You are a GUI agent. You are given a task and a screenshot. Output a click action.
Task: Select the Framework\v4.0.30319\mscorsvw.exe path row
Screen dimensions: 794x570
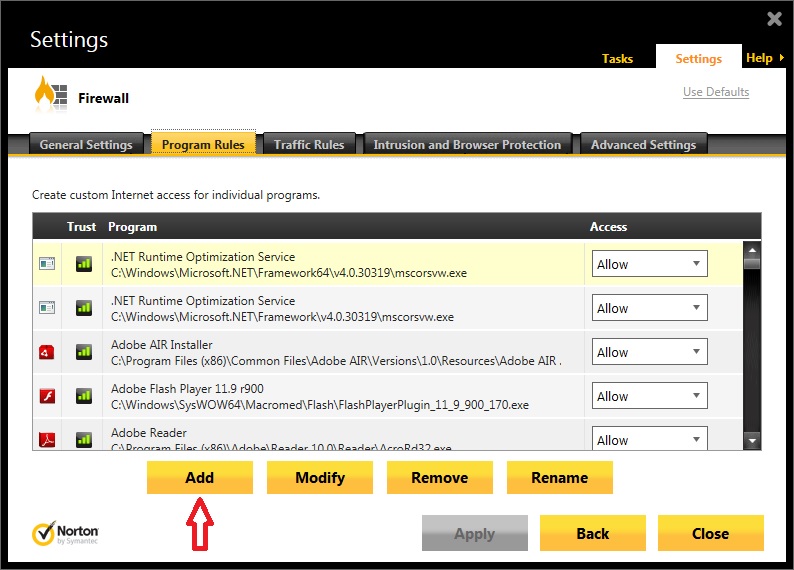388,308
